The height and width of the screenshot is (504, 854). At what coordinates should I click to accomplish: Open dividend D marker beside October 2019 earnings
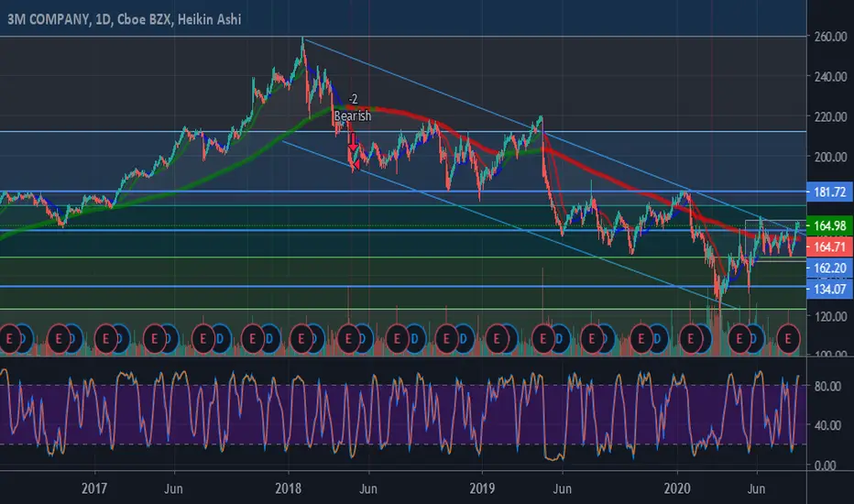click(657, 339)
